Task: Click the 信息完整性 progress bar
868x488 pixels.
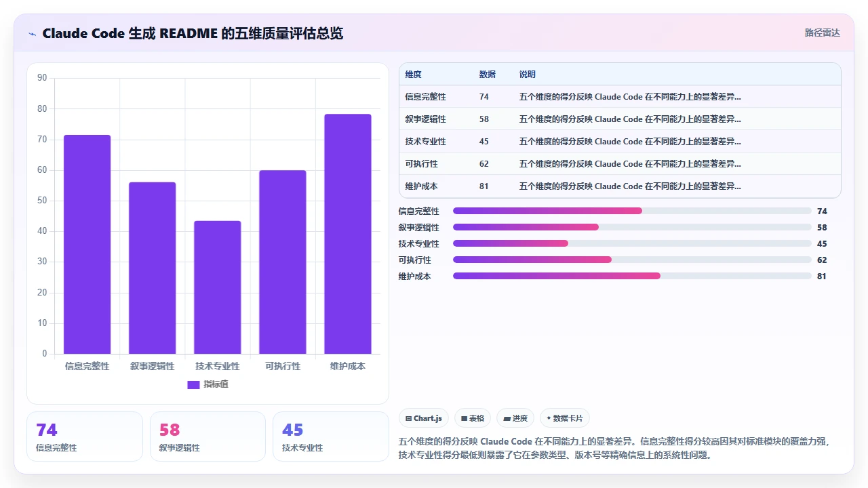Action: coord(632,211)
